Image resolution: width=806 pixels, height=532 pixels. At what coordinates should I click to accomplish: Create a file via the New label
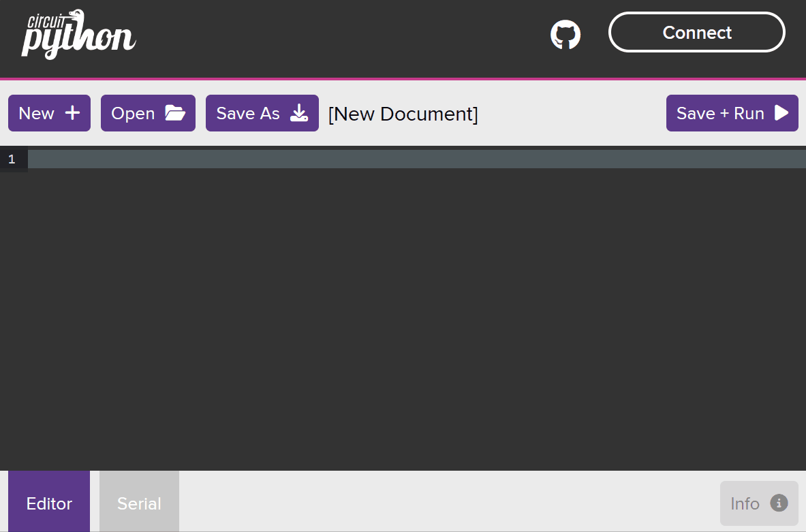37,113
